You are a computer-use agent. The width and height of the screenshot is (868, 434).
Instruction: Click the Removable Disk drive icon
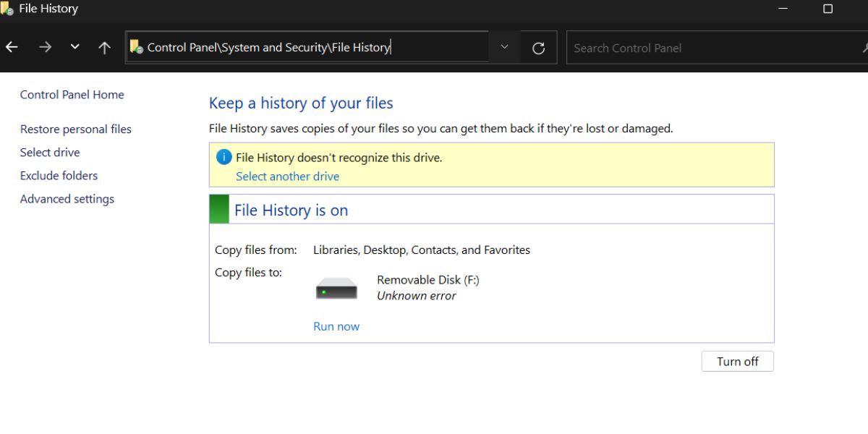tap(336, 289)
